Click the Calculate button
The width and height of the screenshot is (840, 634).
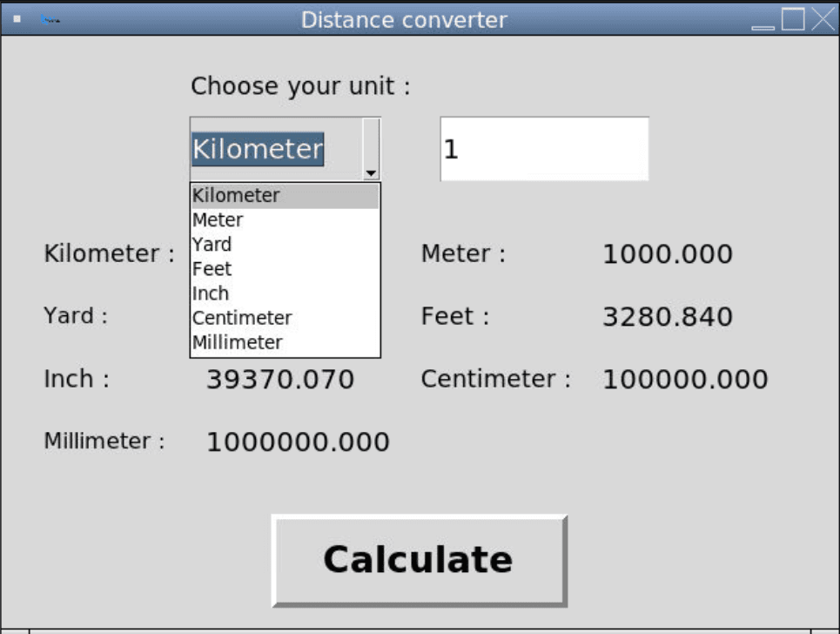click(x=420, y=561)
